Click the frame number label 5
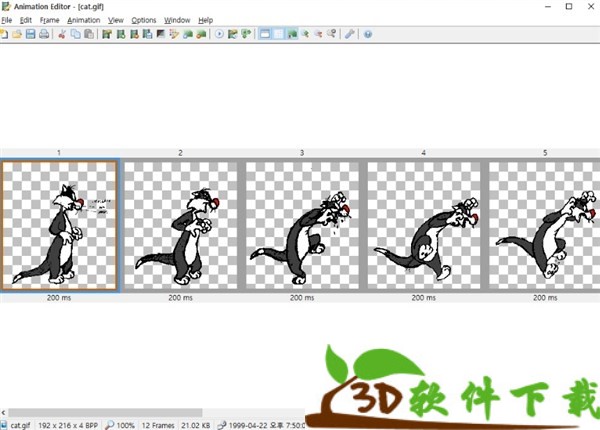The width and height of the screenshot is (600, 430). tap(545, 153)
